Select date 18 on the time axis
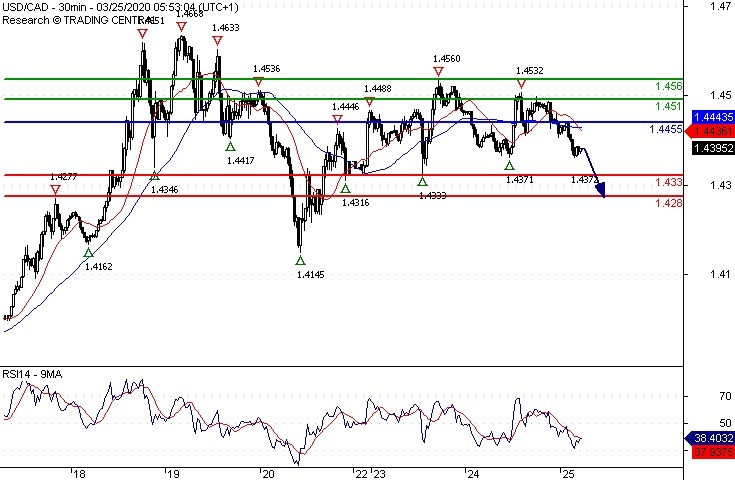This screenshot has height=480, width=735. tap(79, 474)
